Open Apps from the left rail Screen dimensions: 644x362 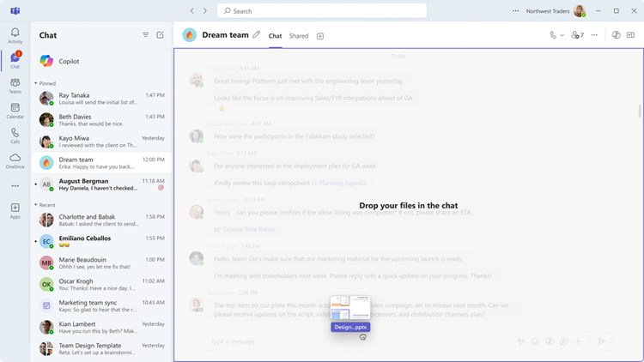15,210
